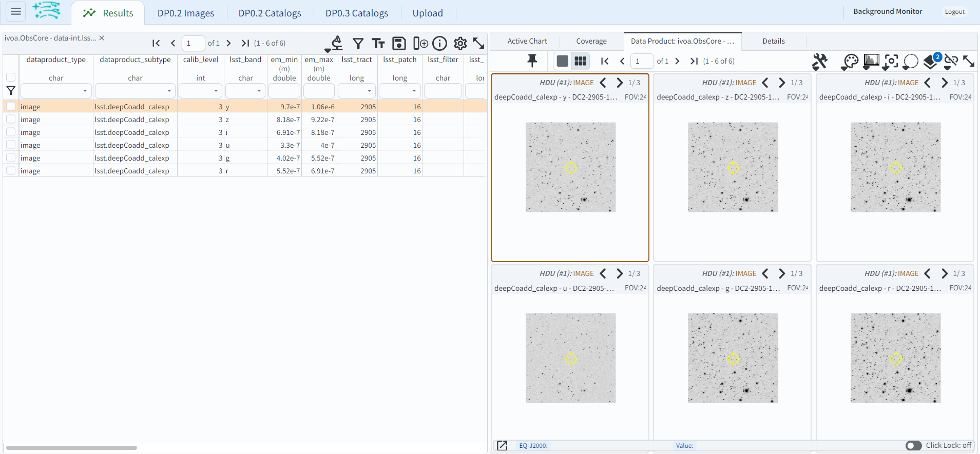Viewport: 980px width, 454px height.
Task: Switch to the Results tab
Action: tap(108, 13)
